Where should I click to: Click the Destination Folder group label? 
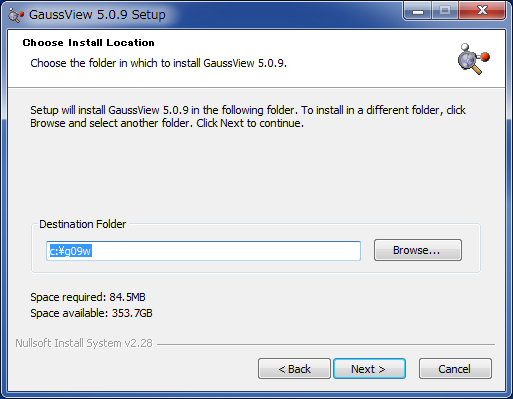tap(83, 224)
